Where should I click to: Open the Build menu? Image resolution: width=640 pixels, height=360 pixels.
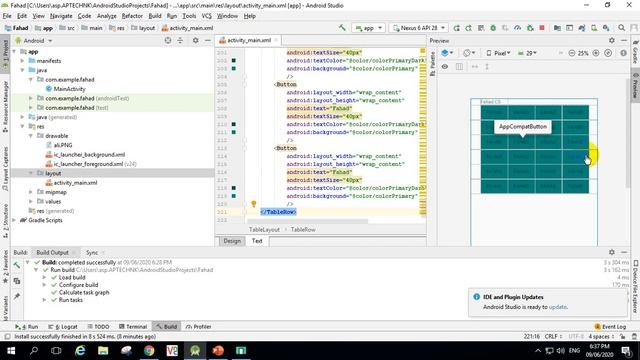pos(155,16)
